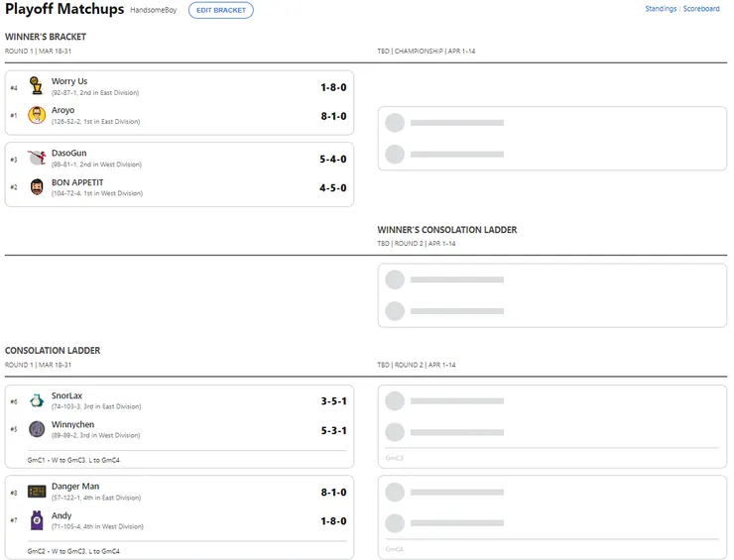
Task: Open the Scoreboard link
Action: click(701, 9)
